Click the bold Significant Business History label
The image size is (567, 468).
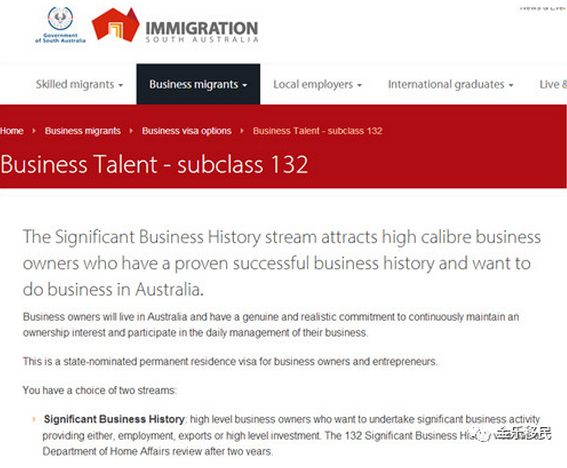[114, 419]
